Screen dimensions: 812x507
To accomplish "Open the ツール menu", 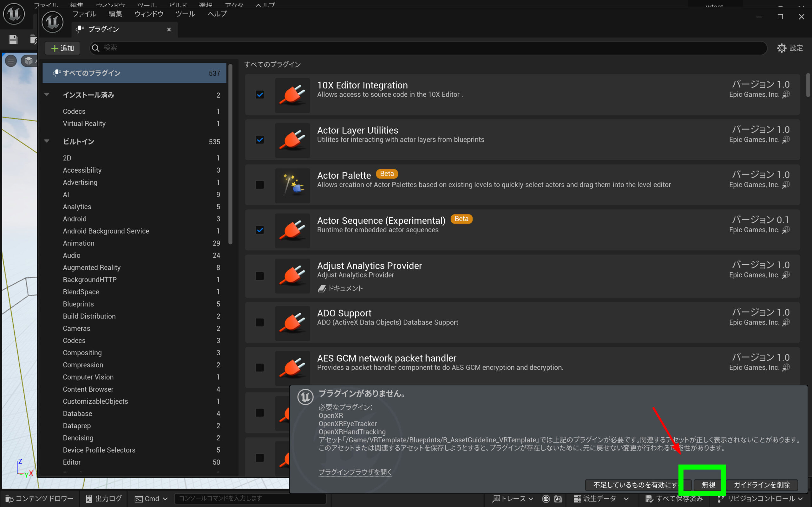I will [x=185, y=14].
